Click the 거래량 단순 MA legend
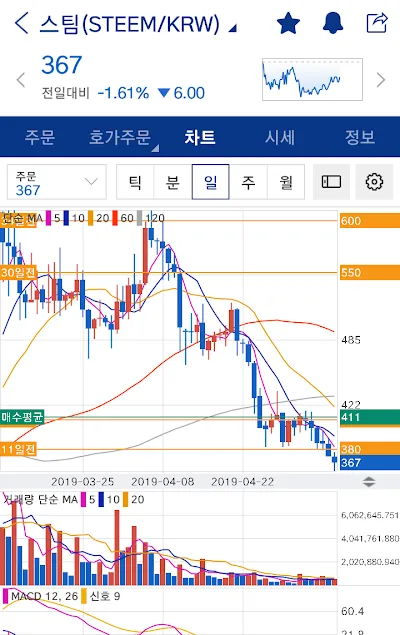The height and width of the screenshot is (635, 400). (x=40, y=500)
